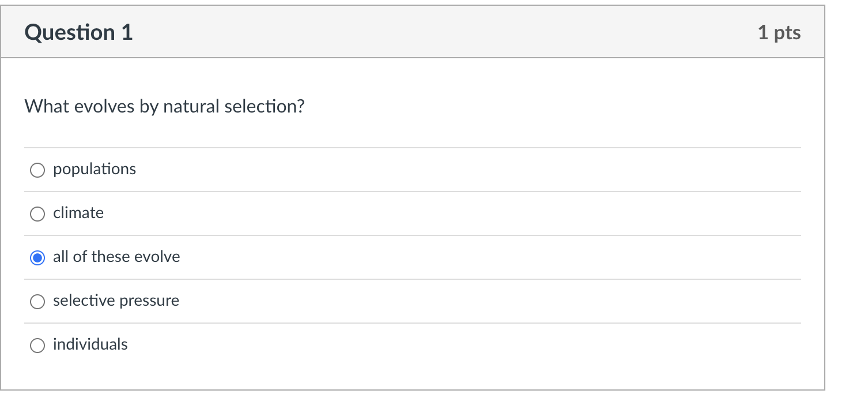The height and width of the screenshot is (405, 868).
Task: Click the '1 pts' points label
Action: [x=779, y=33]
